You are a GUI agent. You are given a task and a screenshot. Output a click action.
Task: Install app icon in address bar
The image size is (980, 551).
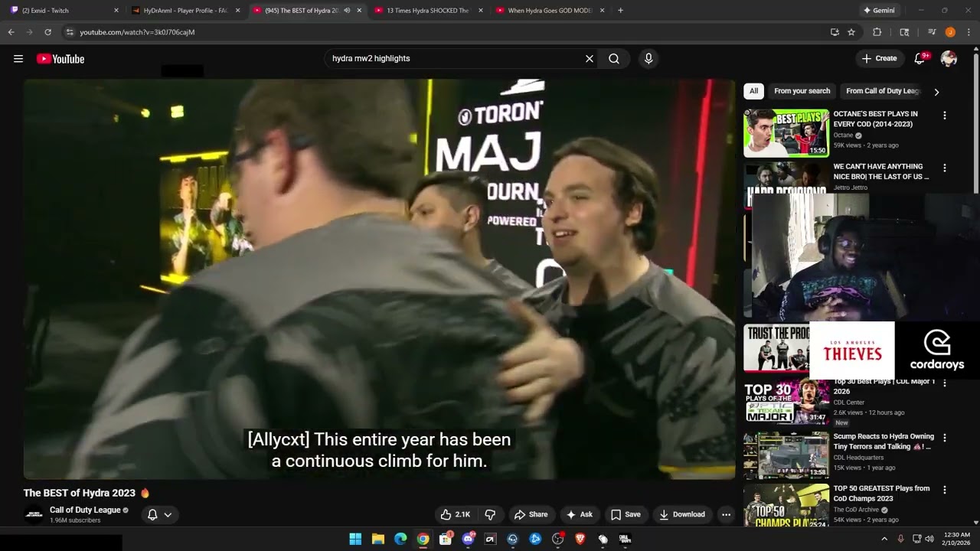pos(835,32)
